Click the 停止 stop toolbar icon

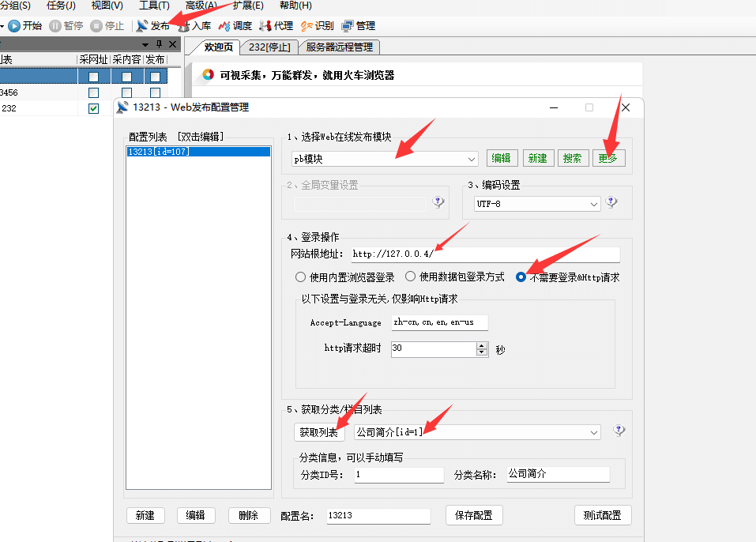[96, 25]
